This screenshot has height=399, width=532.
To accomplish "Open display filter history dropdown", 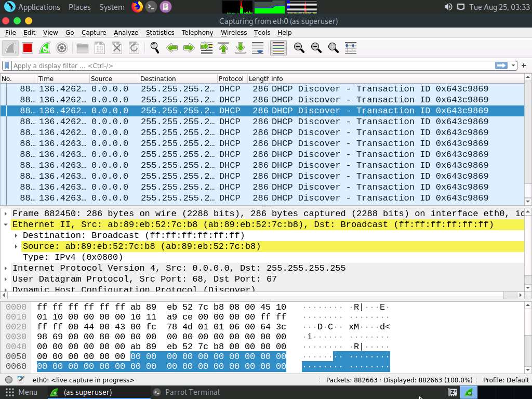I will point(513,65).
